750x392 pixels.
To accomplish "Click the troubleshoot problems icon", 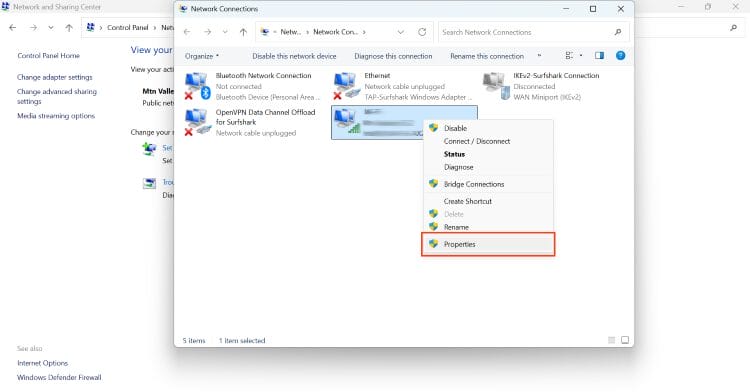I will coord(149,183).
